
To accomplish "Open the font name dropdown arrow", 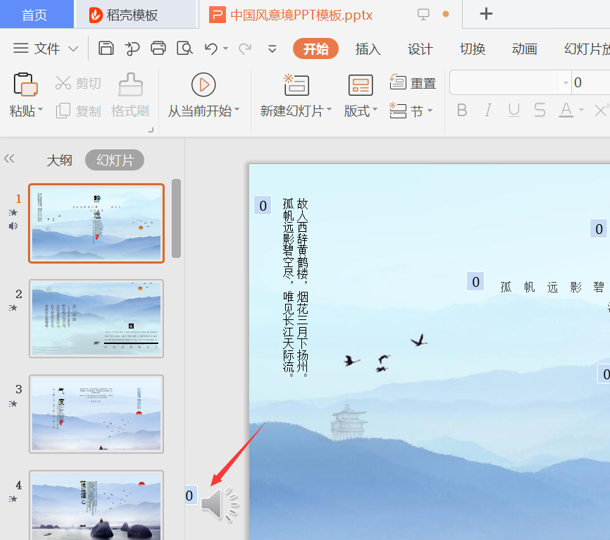I will (566, 82).
